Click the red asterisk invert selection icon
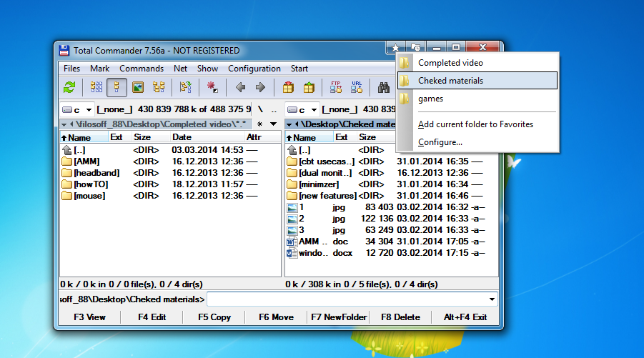Image resolution: width=644 pixels, height=358 pixels. tap(212, 87)
